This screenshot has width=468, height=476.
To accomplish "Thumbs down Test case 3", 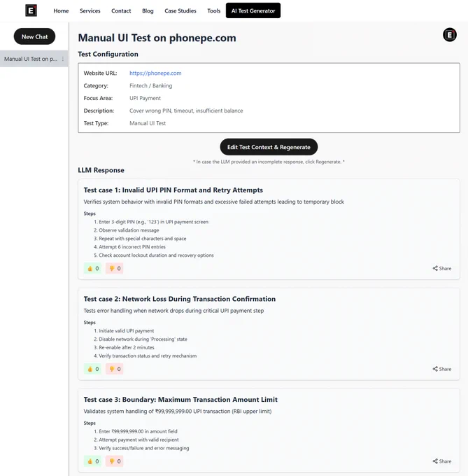I will [x=115, y=461].
